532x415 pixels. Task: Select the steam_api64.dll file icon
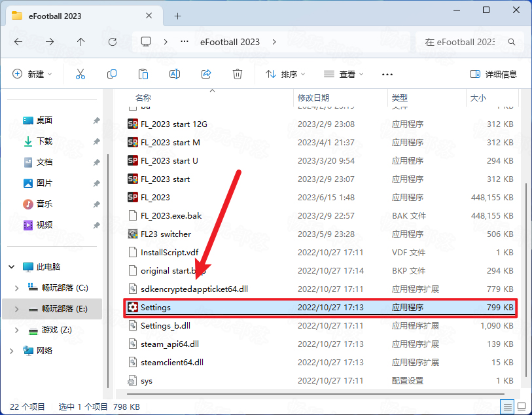tap(132, 344)
